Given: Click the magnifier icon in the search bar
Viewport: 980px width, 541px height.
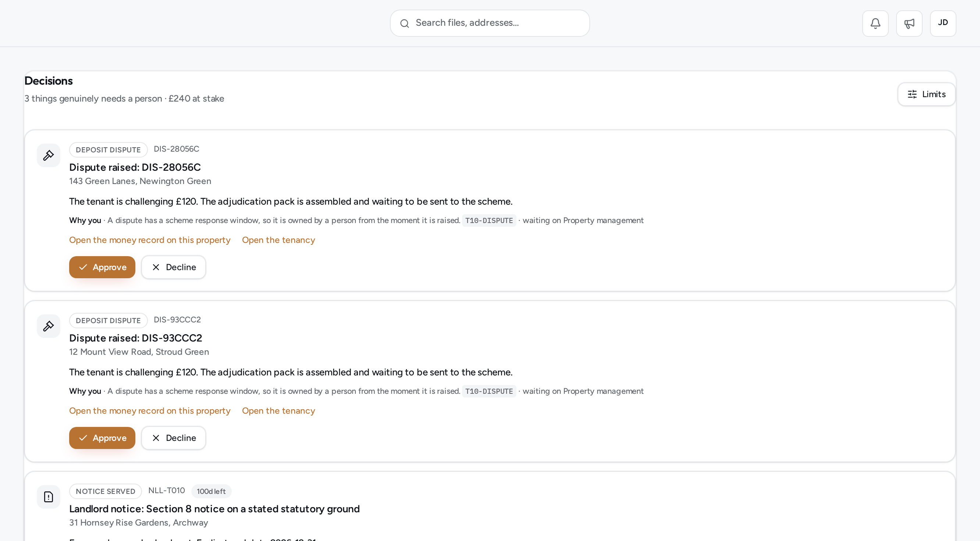Looking at the screenshot, I should click(x=404, y=23).
